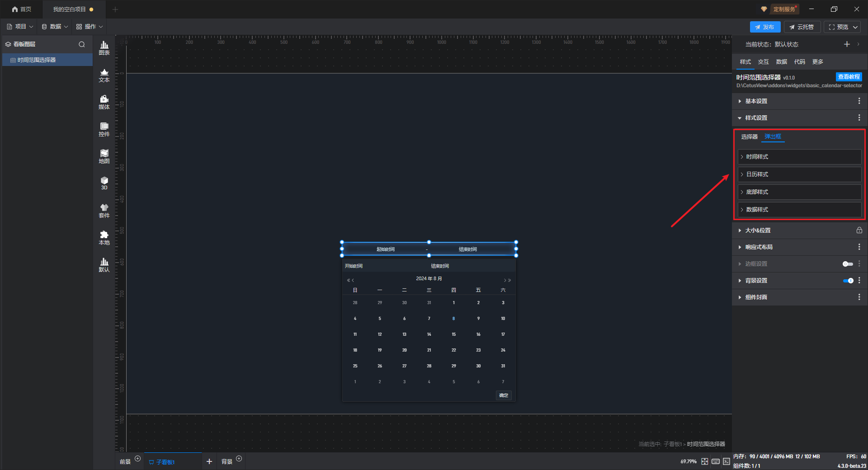Image resolution: width=868 pixels, height=470 pixels.
Task: Switch to the 代码 tab
Action: click(800, 62)
